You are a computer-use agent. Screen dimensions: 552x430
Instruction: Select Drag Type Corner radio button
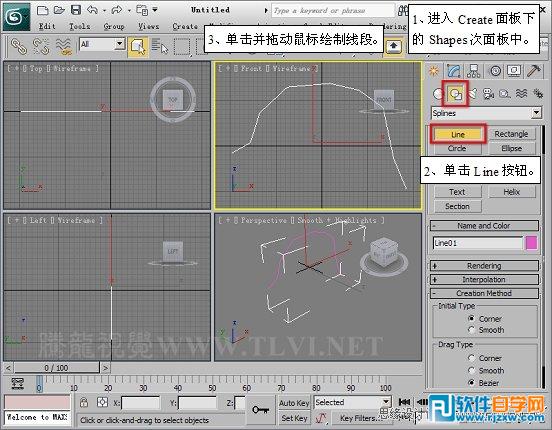471,358
